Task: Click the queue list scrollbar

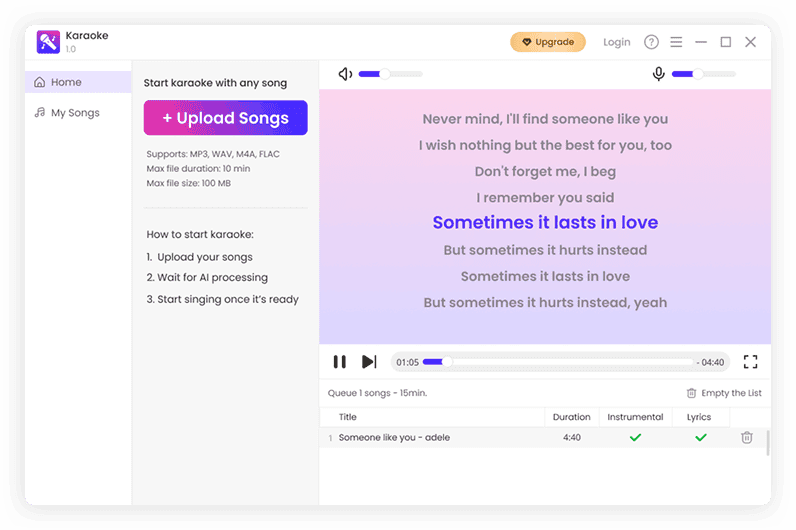Action: [768, 443]
